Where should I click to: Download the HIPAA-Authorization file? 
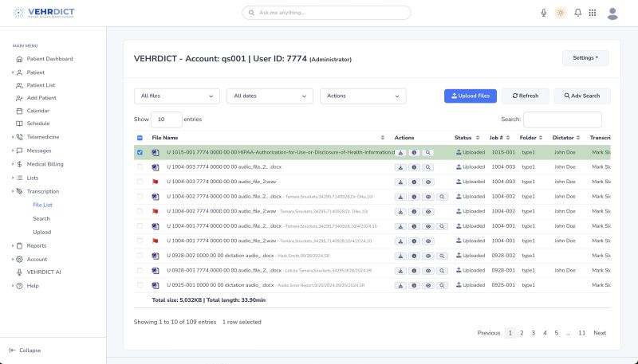coord(400,153)
